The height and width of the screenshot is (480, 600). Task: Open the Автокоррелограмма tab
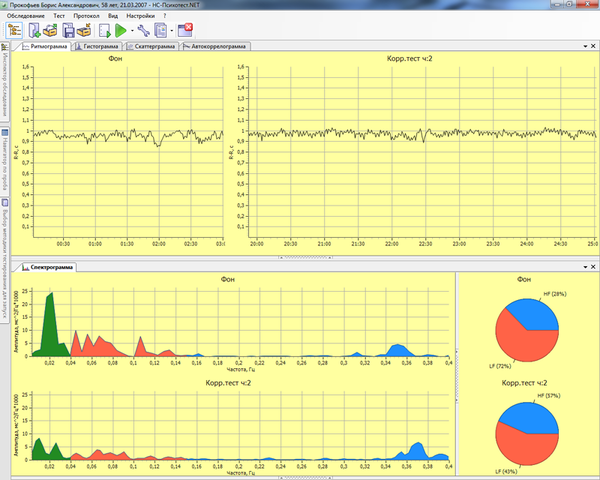point(215,46)
